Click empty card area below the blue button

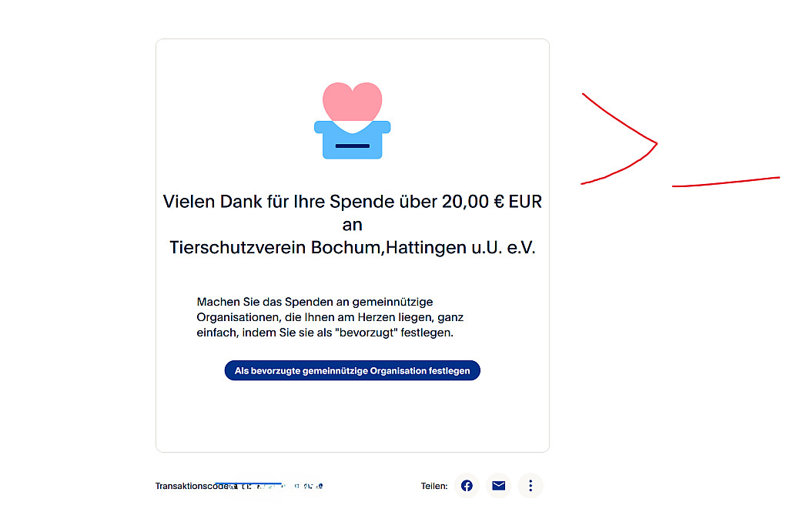[353, 416]
